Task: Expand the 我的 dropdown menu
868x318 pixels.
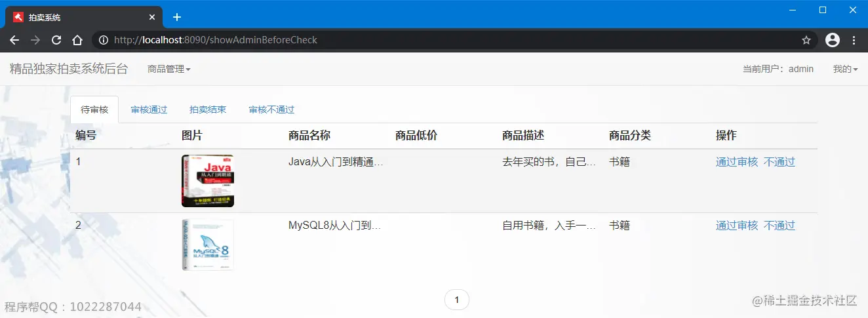Action: (x=845, y=69)
